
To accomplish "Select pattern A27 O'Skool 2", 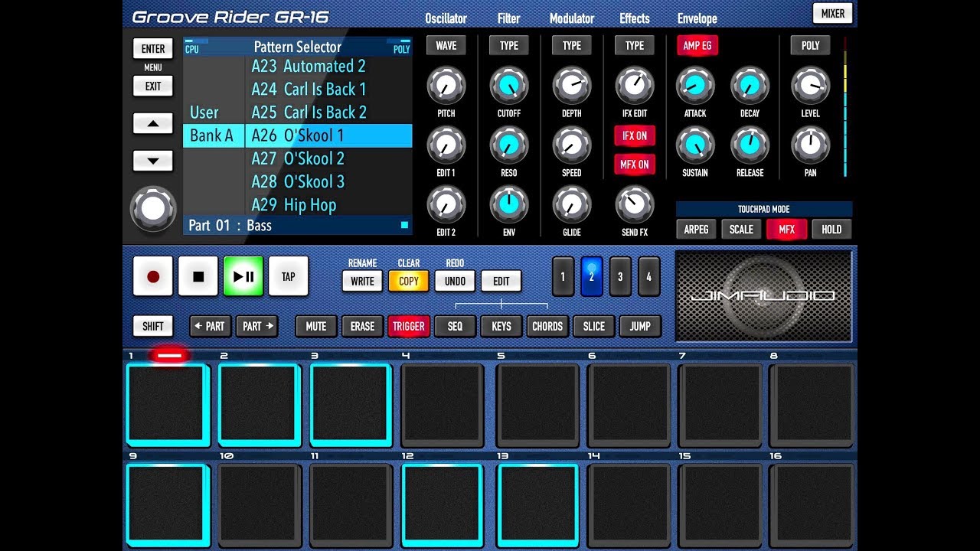I will pyautogui.click(x=328, y=159).
